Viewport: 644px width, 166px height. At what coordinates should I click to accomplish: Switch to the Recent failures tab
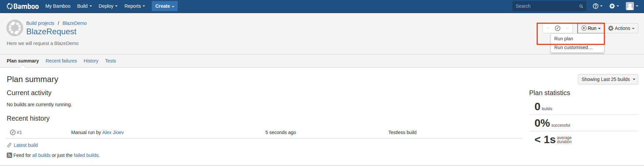(x=61, y=61)
